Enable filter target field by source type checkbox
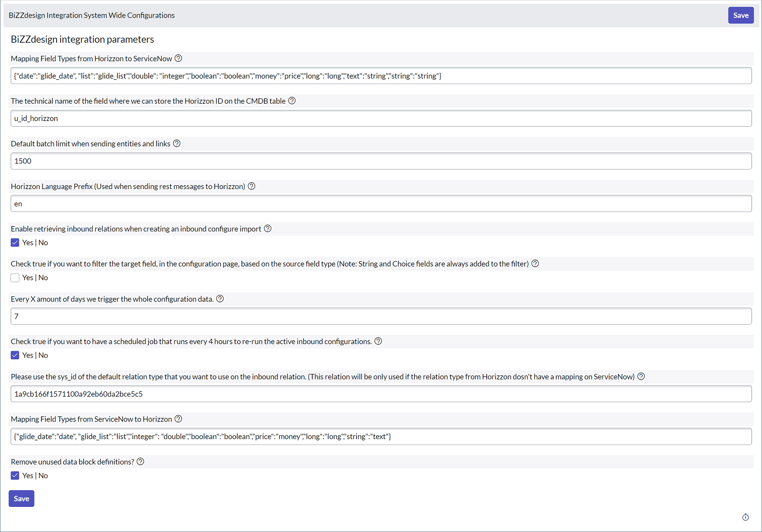The height and width of the screenshot is (532, 762). click(x=15, y=278)
